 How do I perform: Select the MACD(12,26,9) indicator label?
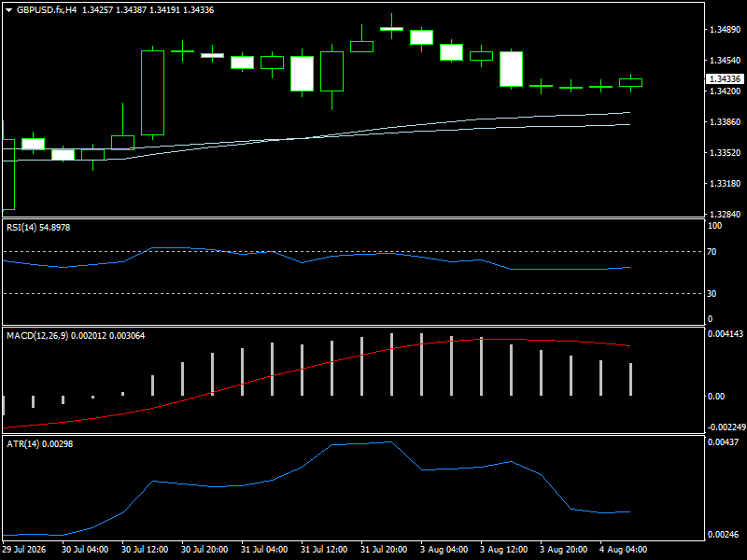pyautogui.click(x=76, y=336)
